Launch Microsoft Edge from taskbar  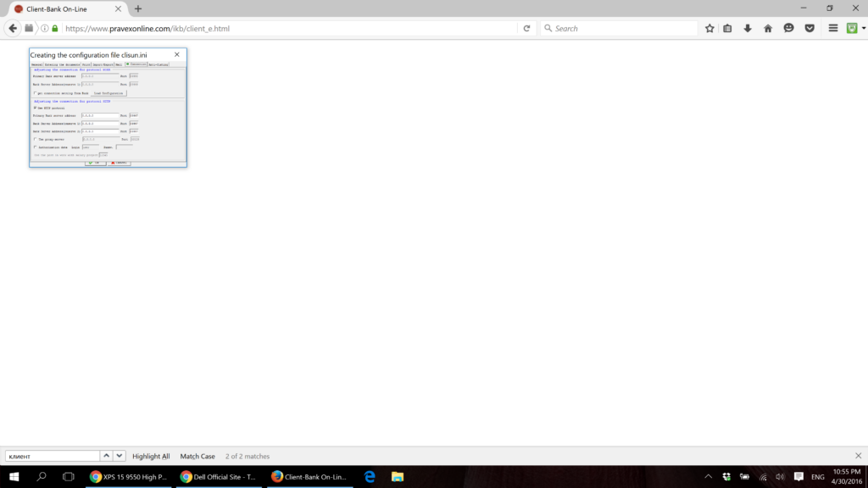[x=370, y=476]
